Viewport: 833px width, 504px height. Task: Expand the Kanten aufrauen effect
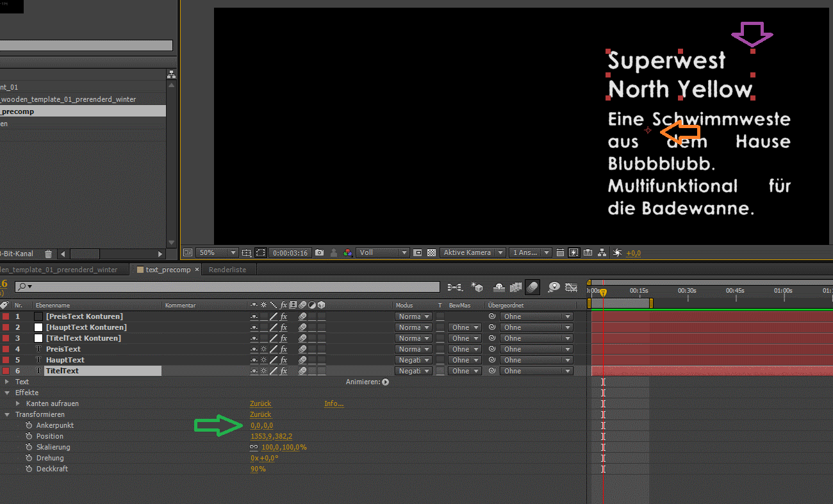click(x=18, y=403)
